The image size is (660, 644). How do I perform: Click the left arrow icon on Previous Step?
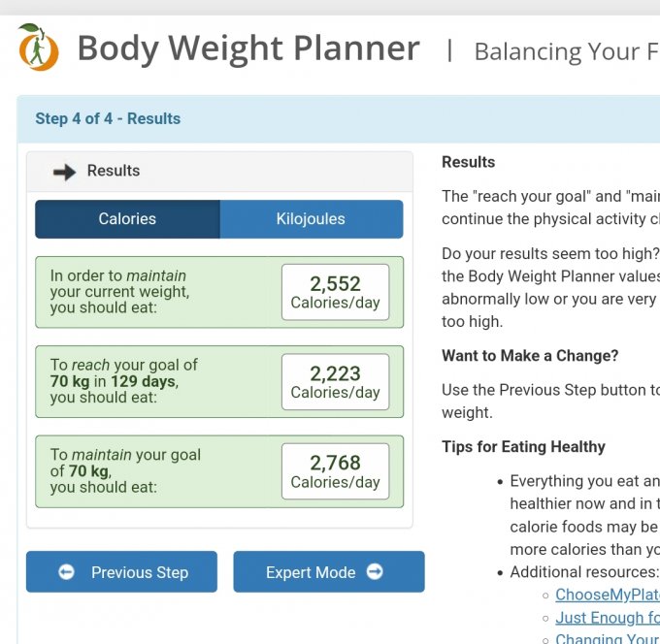coord(66,572)
